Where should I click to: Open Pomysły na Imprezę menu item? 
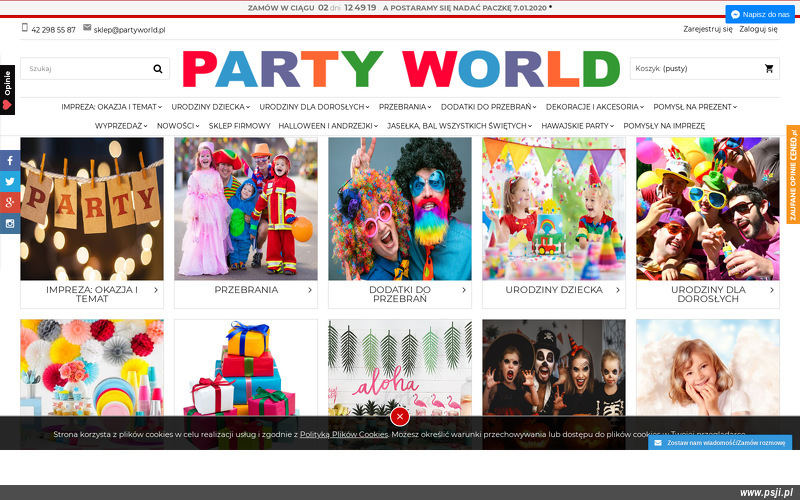click(x=664, y=126)
